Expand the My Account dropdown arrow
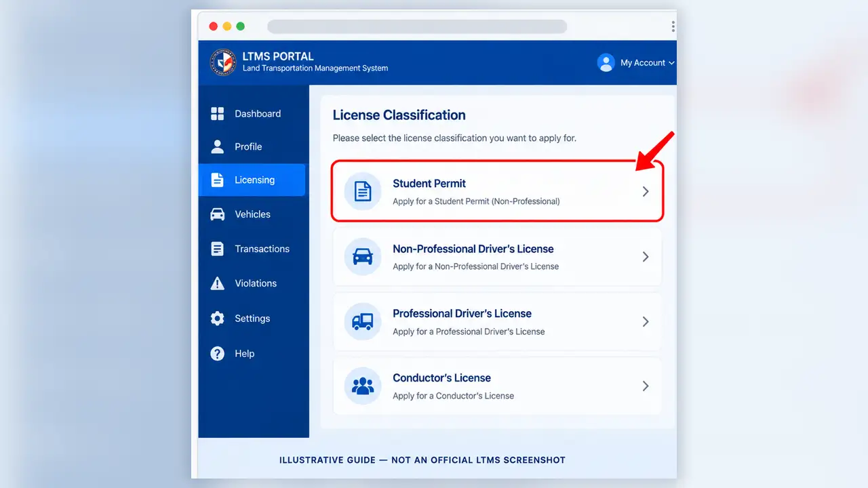The width and height of the screenshot is (868, 488). (x=671, y=63)
